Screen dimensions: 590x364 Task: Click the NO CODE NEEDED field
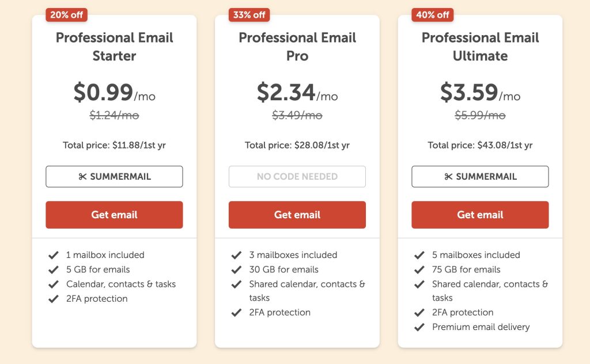click(x=297, y=177)
